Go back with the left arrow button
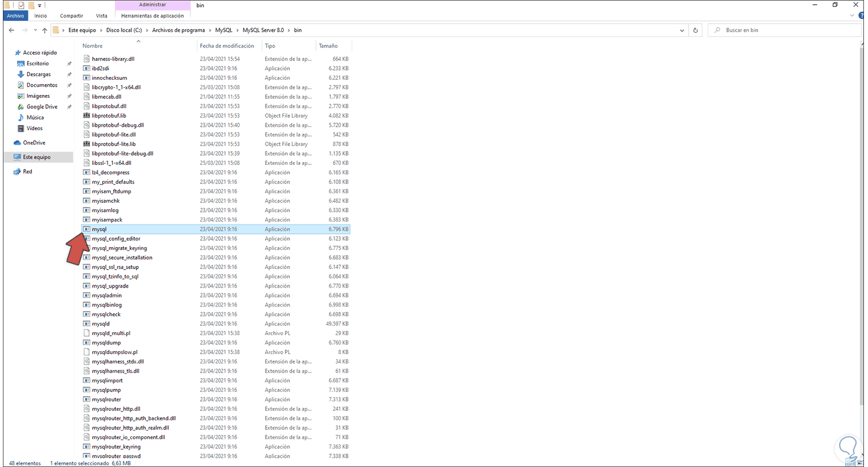Image resolution: width=868 pixels, height=467 pixels. coord(12,30)
